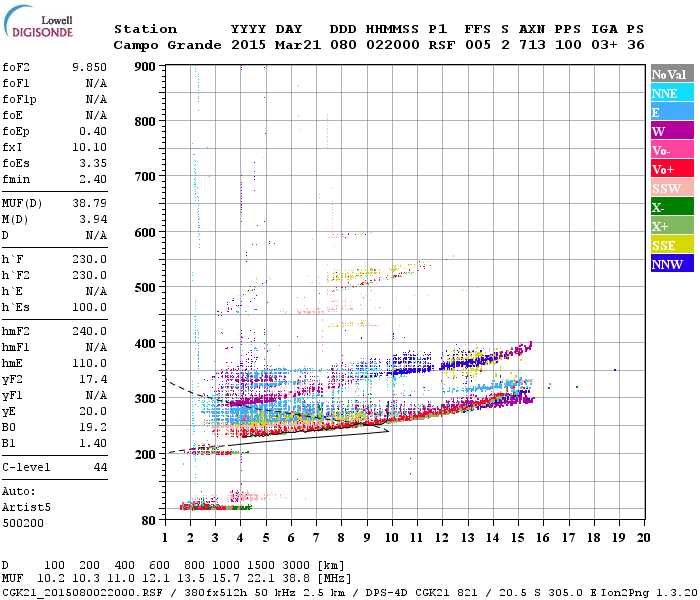Click the hmF2 value 240.0
Image resolution: width=700 pixels, height=600 pixels.
coord(89,331)
